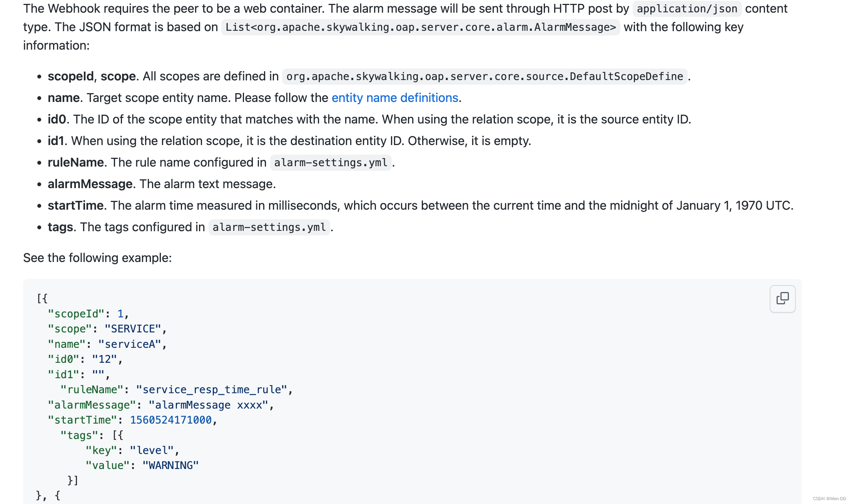852x504 pixels.
Task: Click the bold scopeId term
Action: [x=71, y=76]
